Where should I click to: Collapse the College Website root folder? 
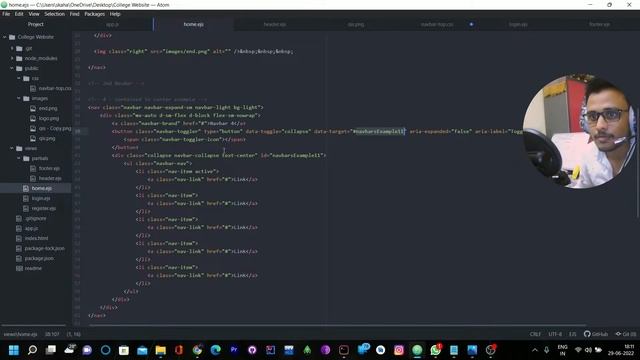5,37
